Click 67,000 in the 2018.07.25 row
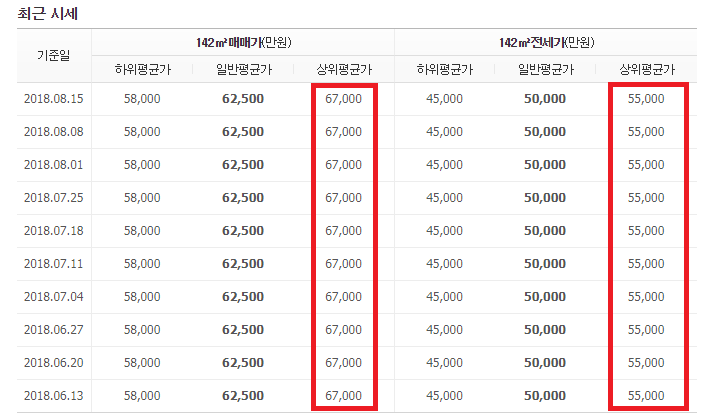The width and height of the screenshot is (709, 415). coord(344,198)
